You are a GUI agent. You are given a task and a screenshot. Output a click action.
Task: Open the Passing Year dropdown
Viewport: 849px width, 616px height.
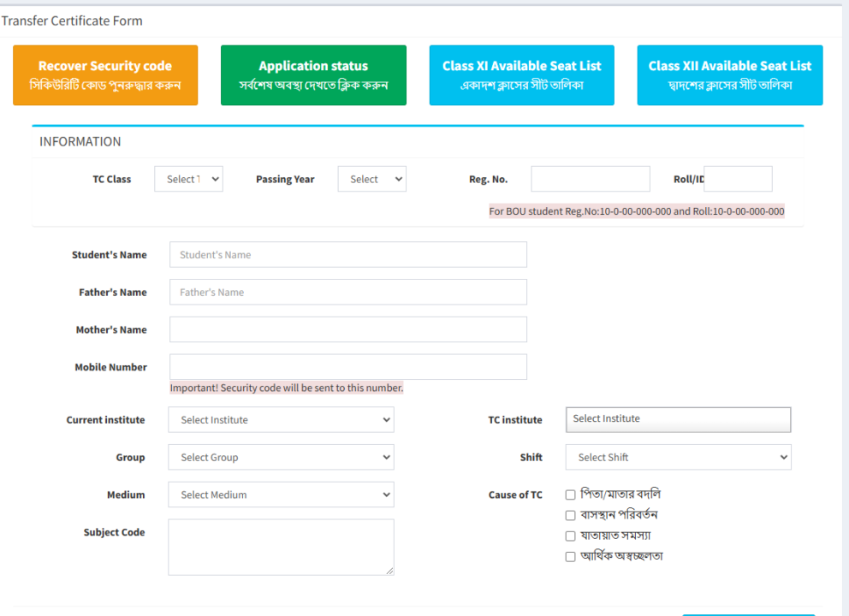pos(371,179)
